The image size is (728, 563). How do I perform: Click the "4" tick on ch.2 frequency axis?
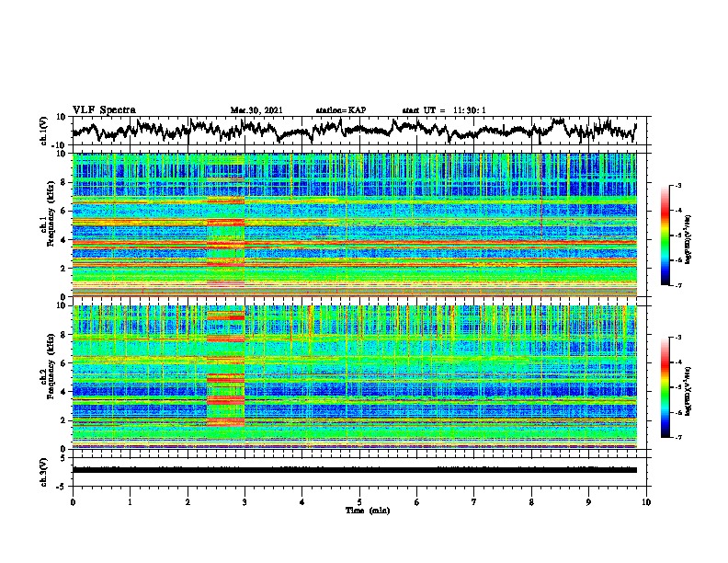[63, 392]
